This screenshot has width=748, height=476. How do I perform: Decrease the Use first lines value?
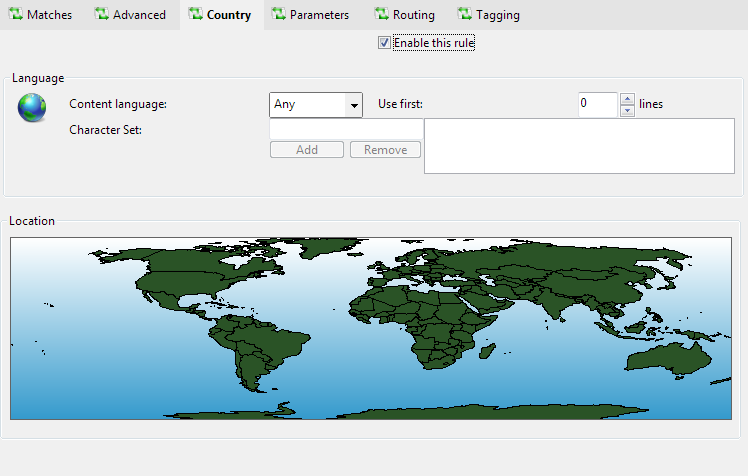tap(627, 110)
